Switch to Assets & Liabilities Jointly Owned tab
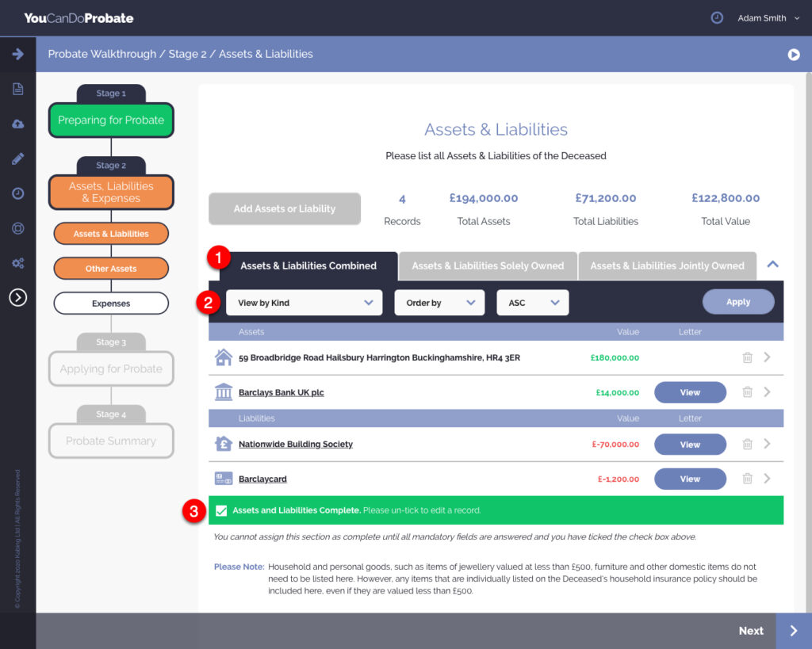Image resolution: width=812 pixels, height=649 pixels. point(667,266)
